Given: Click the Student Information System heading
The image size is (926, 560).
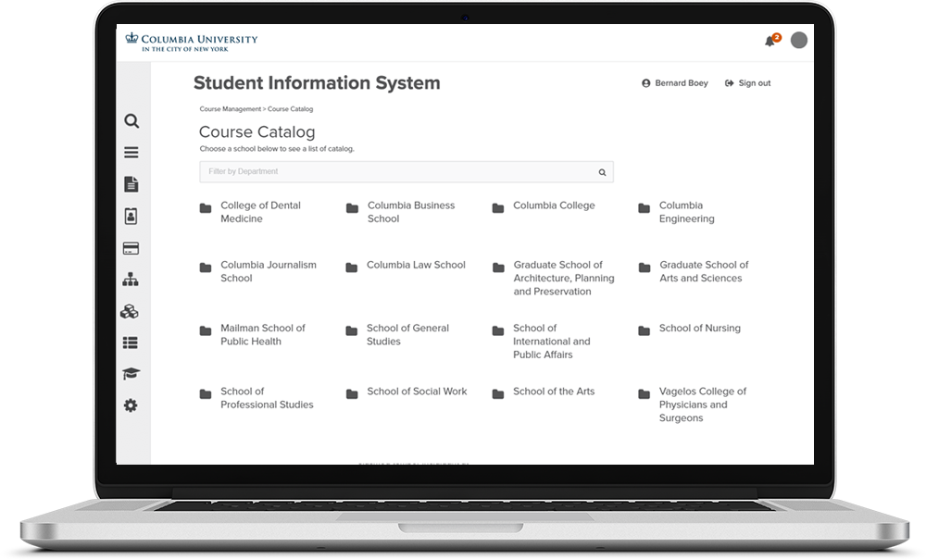Looking at the screenshot, I should [317, 83].
